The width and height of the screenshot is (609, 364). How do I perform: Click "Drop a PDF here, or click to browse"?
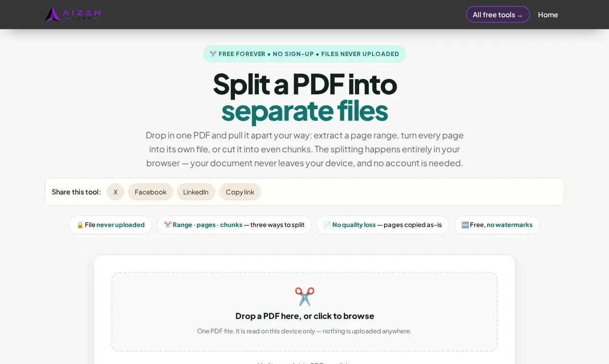click(x=304, y=316)
